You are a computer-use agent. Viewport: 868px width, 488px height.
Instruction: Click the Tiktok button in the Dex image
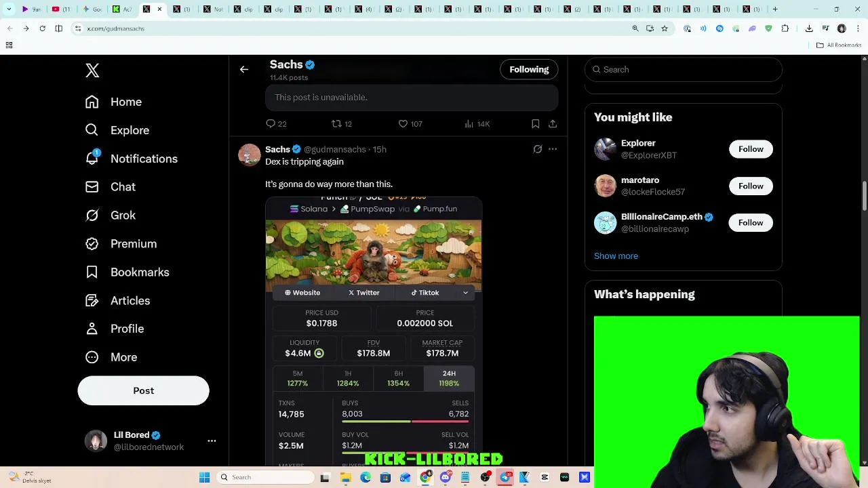click(x=425, y=293)
